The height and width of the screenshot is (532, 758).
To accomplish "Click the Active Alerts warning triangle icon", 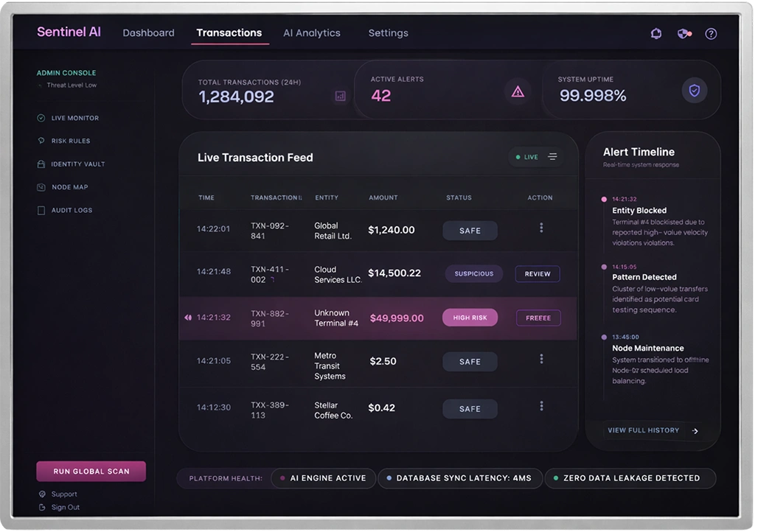I will [x=518, y=91].
